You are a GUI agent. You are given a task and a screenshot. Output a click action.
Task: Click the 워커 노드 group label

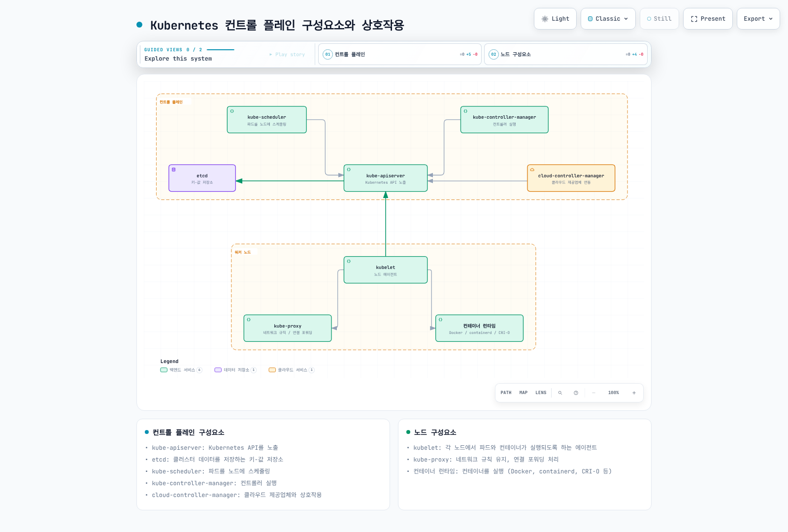point(242,252)
